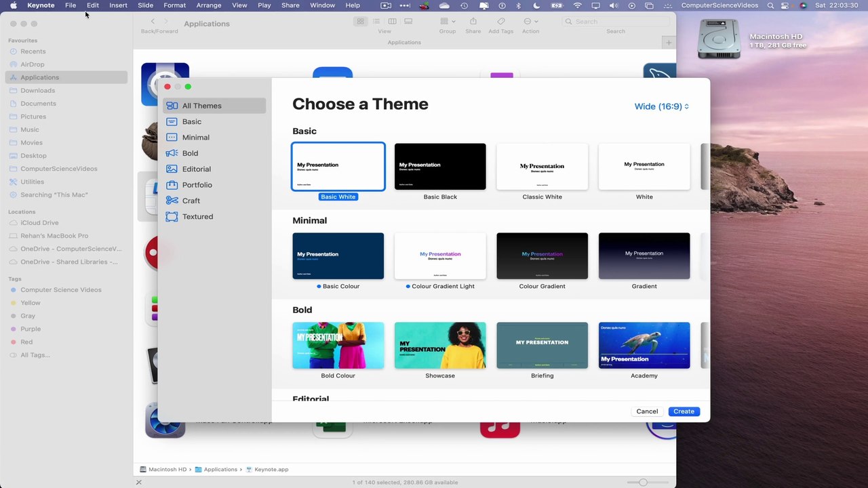This screenshot has height=488, width=868.
Task: Select Portfolio theme category
Action: point(214,184)
